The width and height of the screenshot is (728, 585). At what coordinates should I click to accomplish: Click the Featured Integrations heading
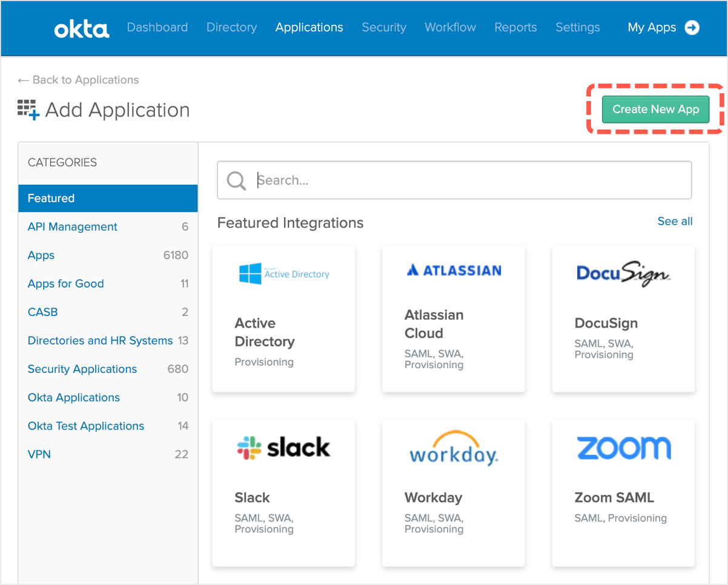point(290,223)
